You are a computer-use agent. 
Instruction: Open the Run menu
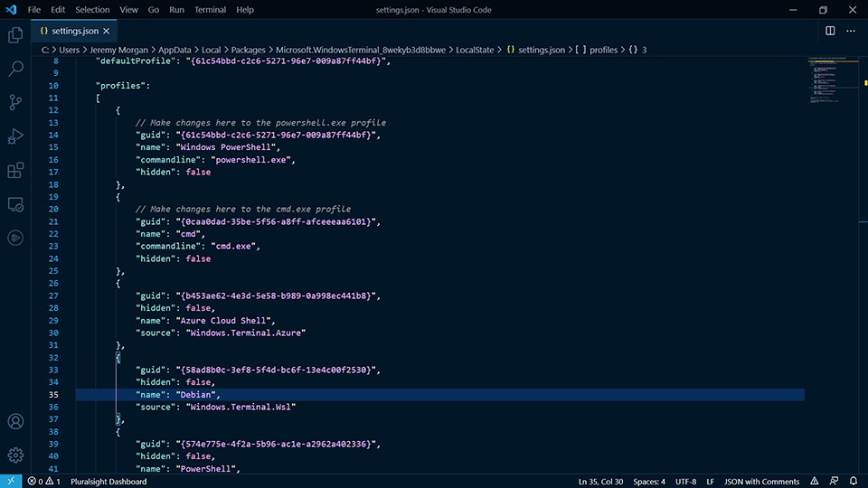176,9
